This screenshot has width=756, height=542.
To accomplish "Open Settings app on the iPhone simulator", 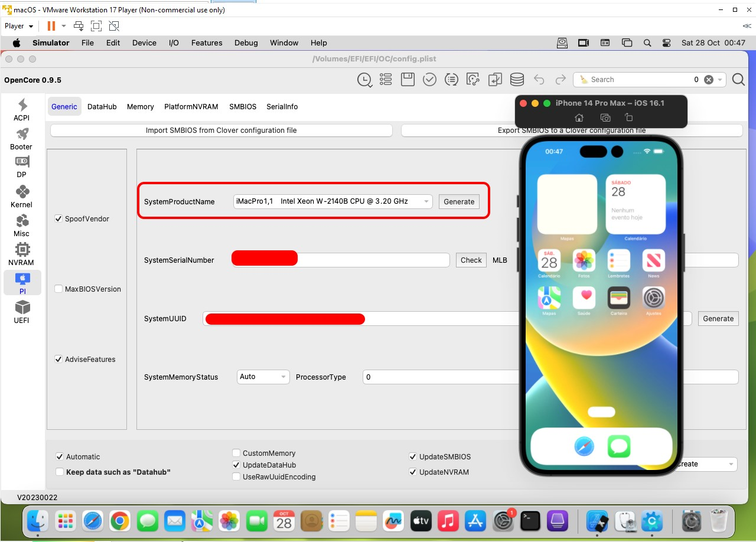I will (x=653, y=298).
